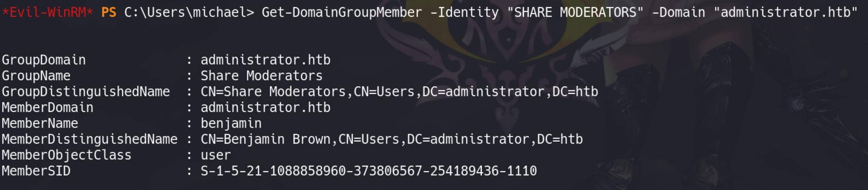Click the "administrator.htb" command argument
Image resolution: width=868 pixels, height=190 pixels.
[x=785, y=12]
